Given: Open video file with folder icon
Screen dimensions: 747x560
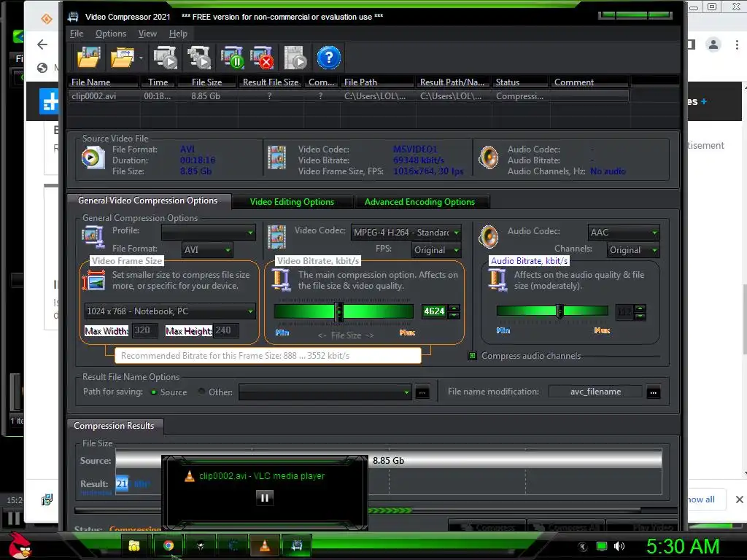Looking at the screenshot, I should pyautogui.click(x=89, y=58).
